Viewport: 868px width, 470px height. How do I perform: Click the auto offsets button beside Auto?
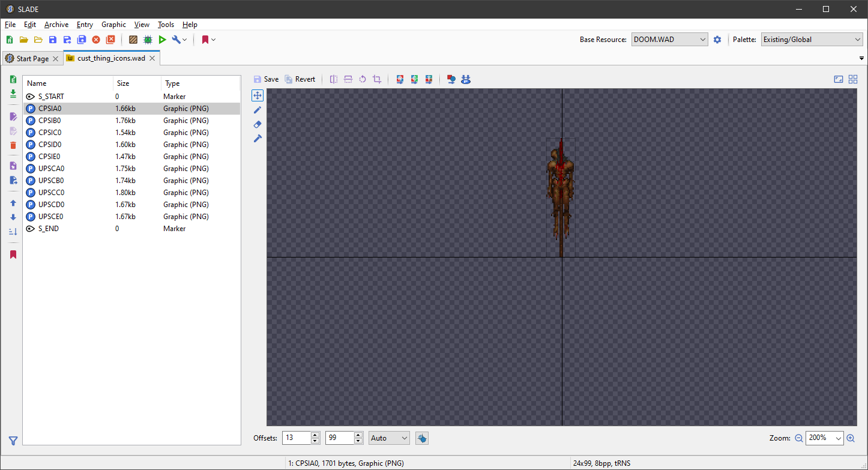(422, 438)
